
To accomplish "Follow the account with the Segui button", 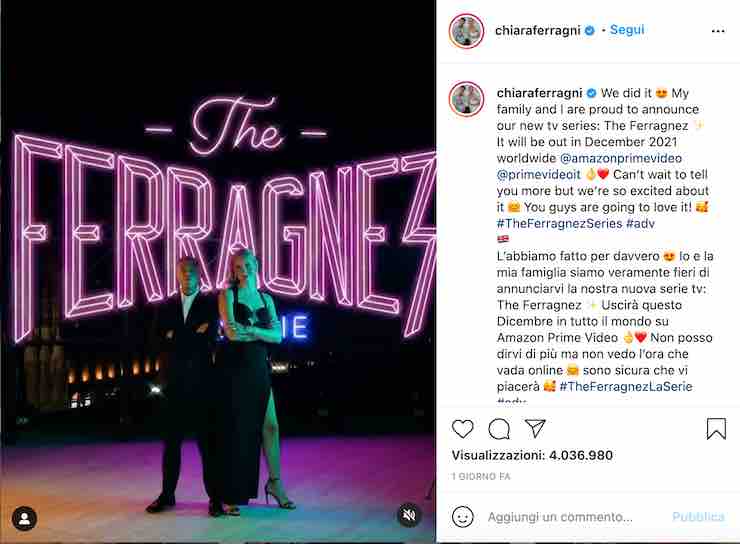I will [627, 30].
